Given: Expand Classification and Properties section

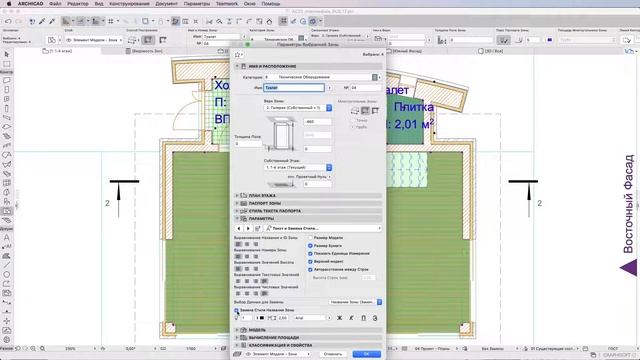Looking at the screenshot, I should coord(309,345).
